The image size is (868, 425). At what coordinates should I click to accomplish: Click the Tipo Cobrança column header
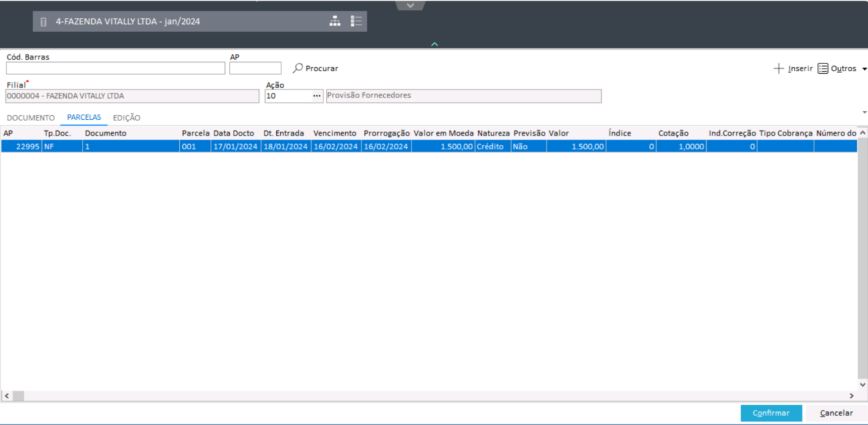click(x=785, y=133)
